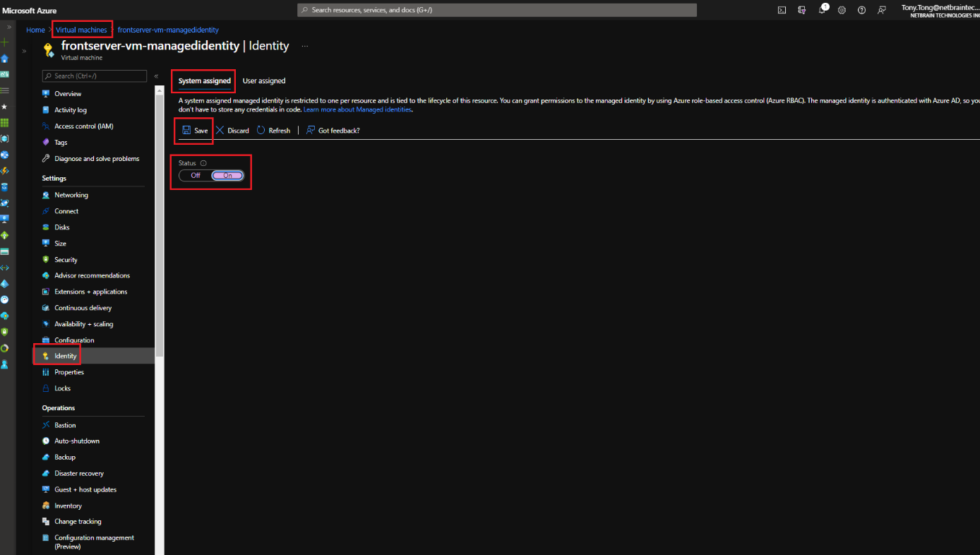This screenshot has height=555, width=980.
Task: Expand the left portal sidebar
Action: point(9,26)
